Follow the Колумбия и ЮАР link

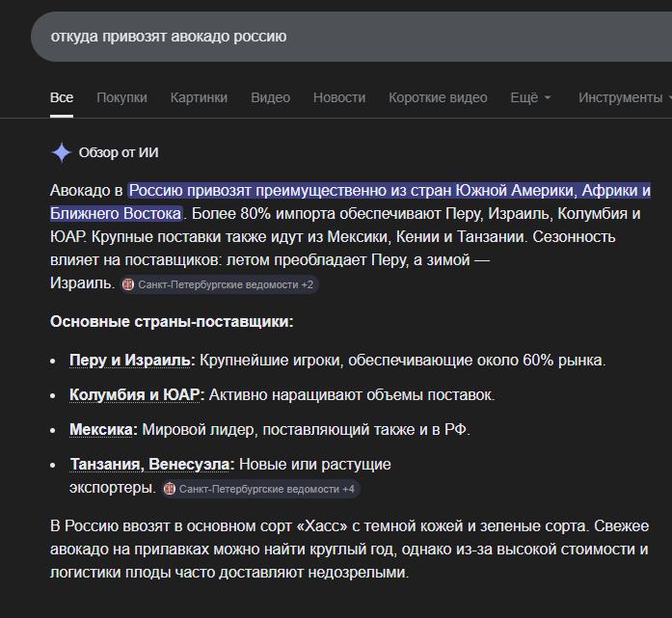point(136,394)
